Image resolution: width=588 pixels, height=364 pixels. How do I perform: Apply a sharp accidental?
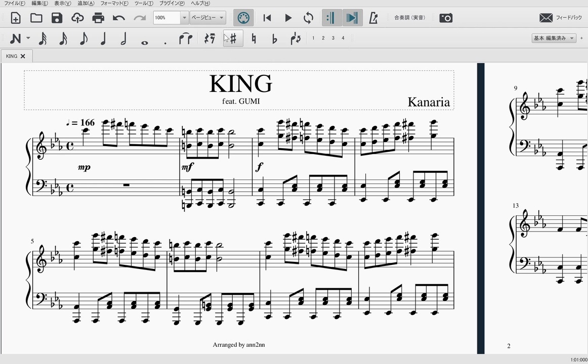point(233,38)
